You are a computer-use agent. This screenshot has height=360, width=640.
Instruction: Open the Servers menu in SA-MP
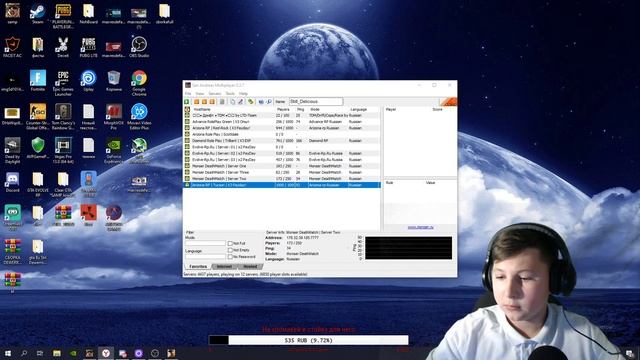click(x=215, y=93)
